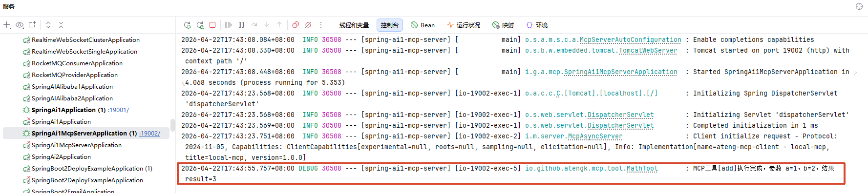Click the DEBUG level text in log

tap(308, 169)
